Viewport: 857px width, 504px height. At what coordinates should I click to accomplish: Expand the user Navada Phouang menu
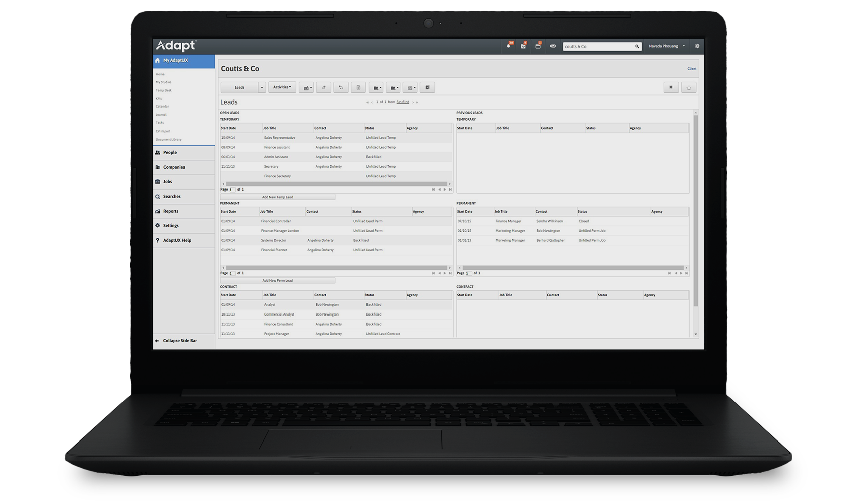[x=666, y=46]
